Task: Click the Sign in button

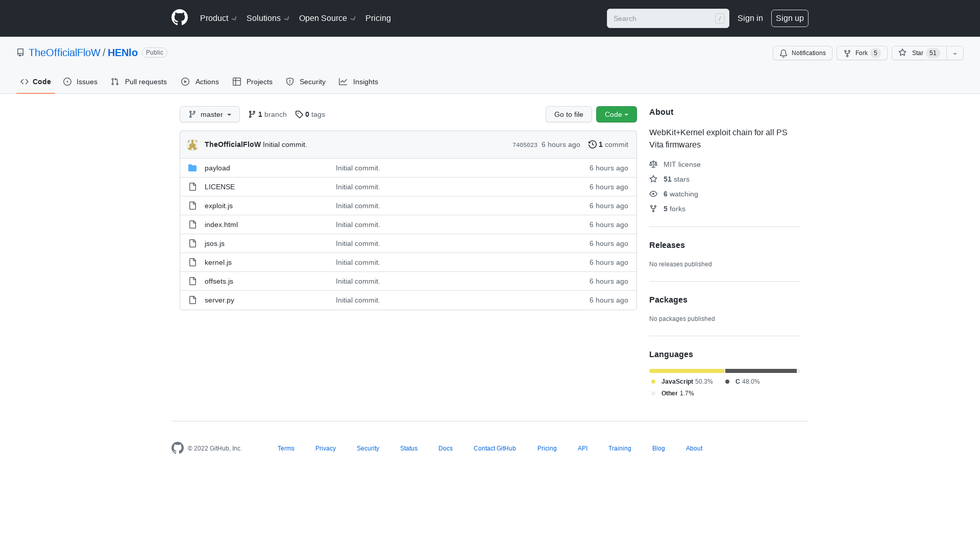Action: [x=750, y=18]
